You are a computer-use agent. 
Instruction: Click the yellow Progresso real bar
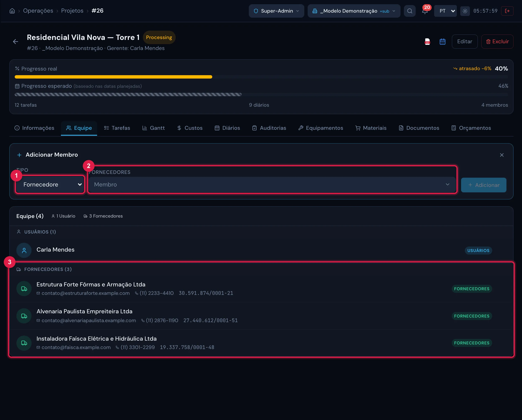point(113,77)
